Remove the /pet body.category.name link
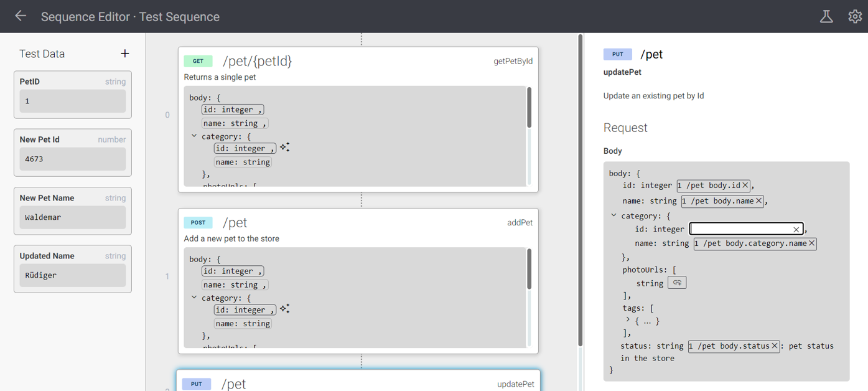Screen dimensions: 868x391 tap(811, 243)
